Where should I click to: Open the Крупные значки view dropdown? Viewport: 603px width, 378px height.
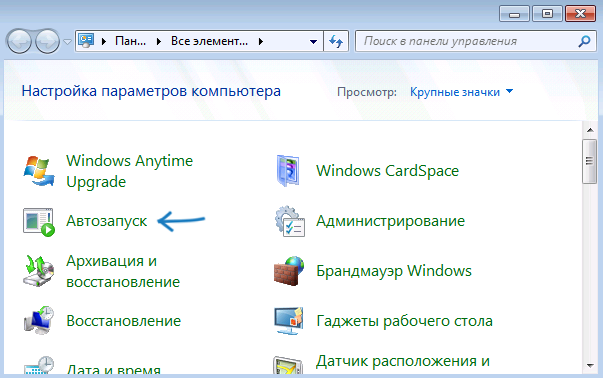[461, 92]
